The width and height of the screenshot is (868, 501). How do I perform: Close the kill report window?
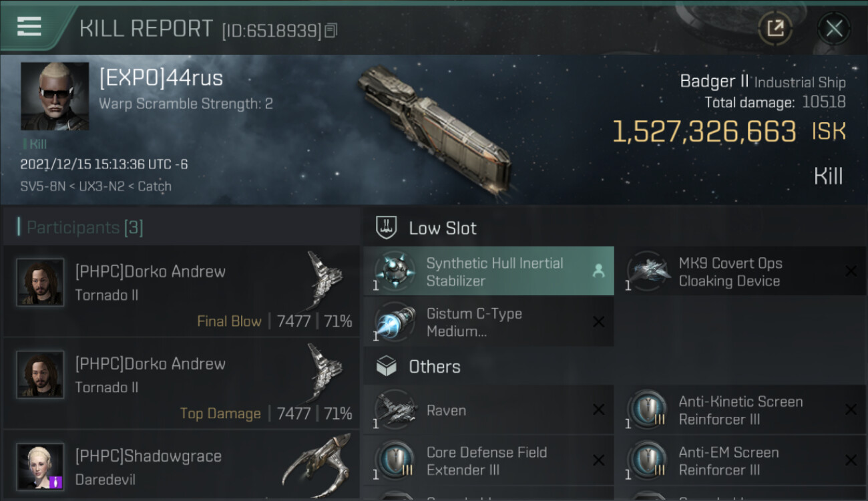tap(834, 29)
